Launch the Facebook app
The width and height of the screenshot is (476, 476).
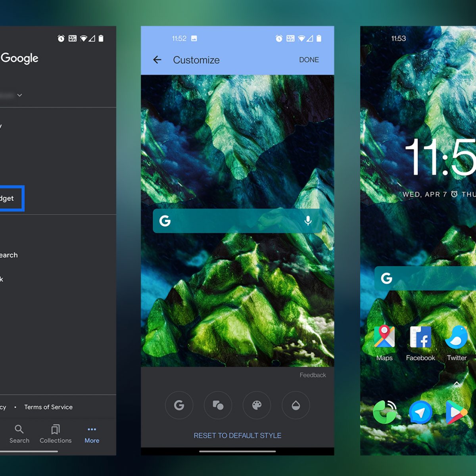pos(420,342)
